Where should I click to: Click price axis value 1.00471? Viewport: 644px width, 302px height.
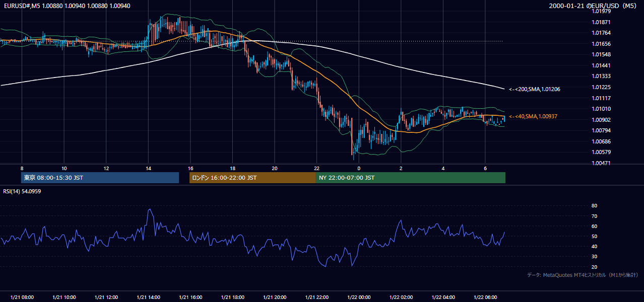coord(601,163)
